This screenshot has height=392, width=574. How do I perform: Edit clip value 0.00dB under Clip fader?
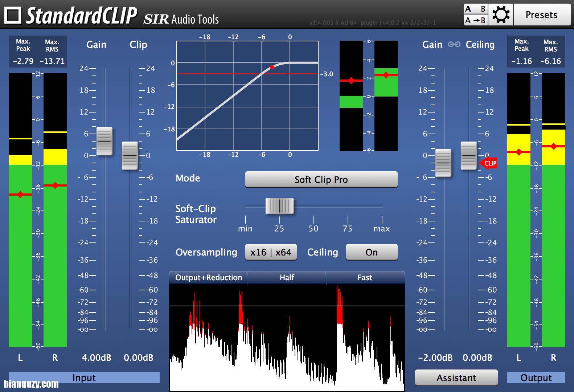(138, 358)
